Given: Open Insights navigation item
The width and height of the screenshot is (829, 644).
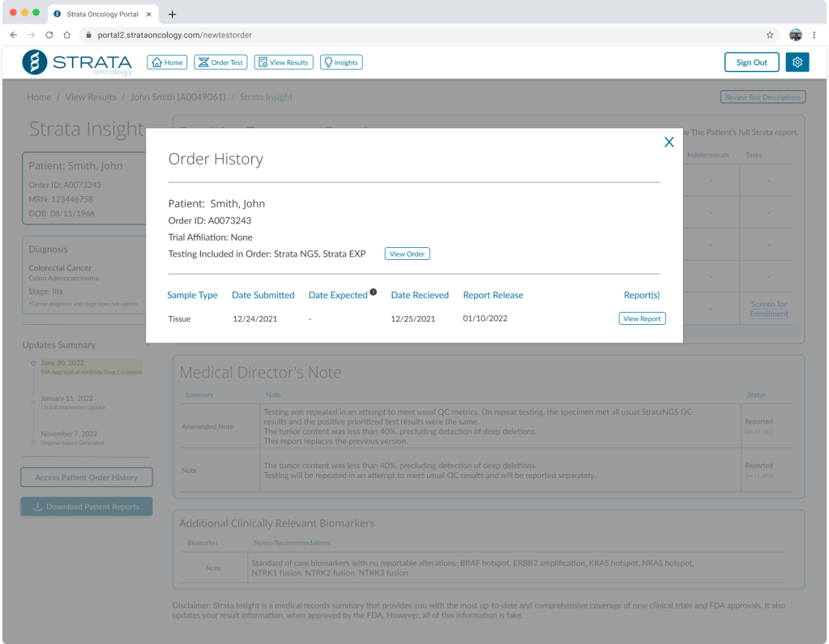Looking at the screenshot, I should (x=340, y=62).
